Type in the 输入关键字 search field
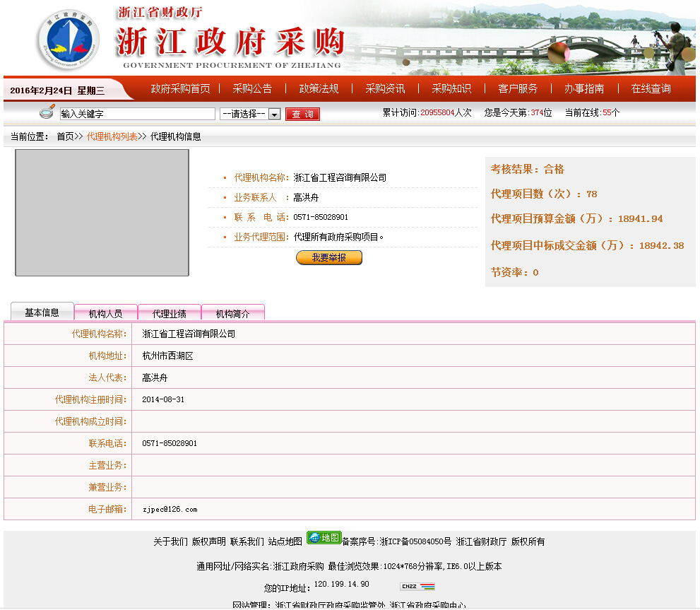 click(x=137, y=114)
